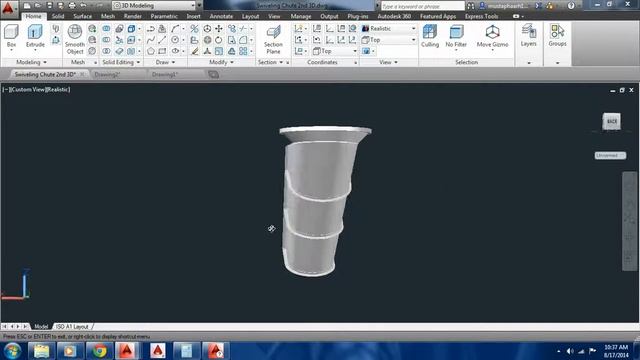640x360 pixels.
Task: Click the Undo icon in quick access toolbar
Action: click(83, 5)
